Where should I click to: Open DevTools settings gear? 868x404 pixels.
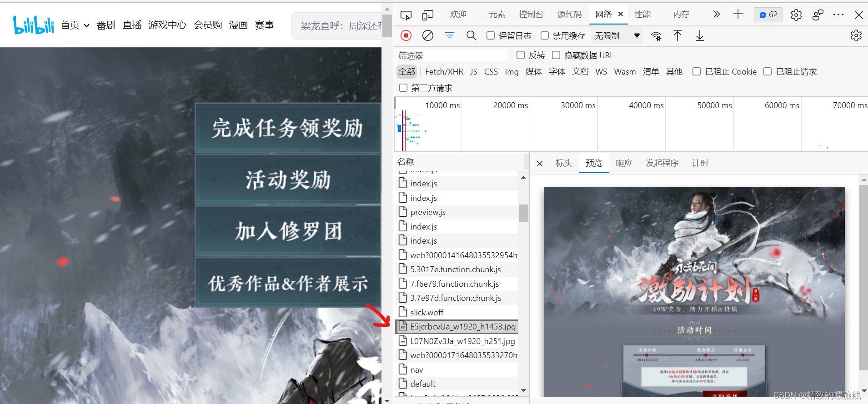[796, 15]
